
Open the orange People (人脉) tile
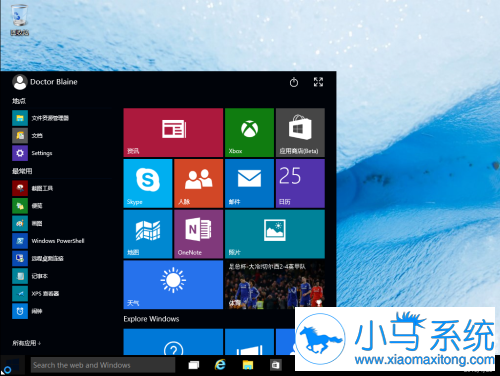point(198,183)
